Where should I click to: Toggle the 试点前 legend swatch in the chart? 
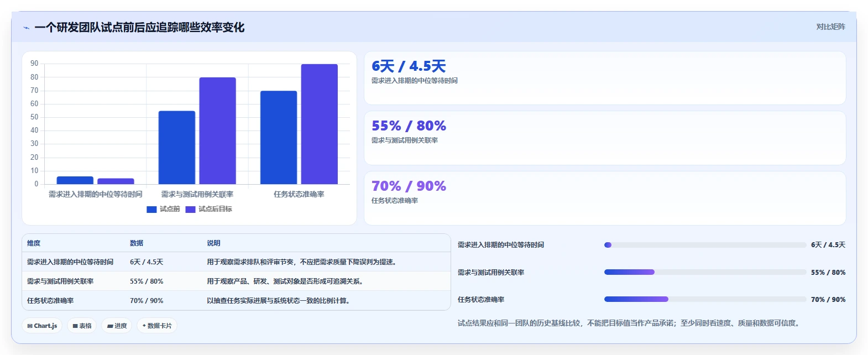(151, 209)
